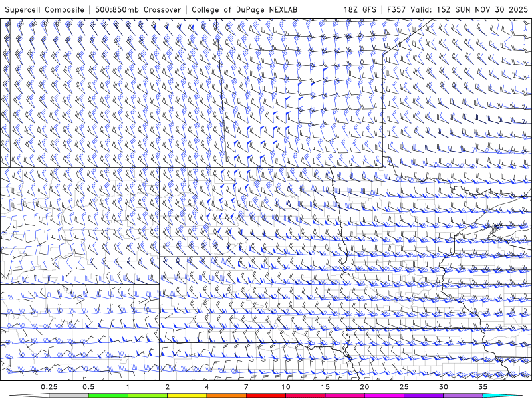Select the magenta 20–25 legend swatch
Viewport: 532px width, 399px height.
(x=384, y=396)
